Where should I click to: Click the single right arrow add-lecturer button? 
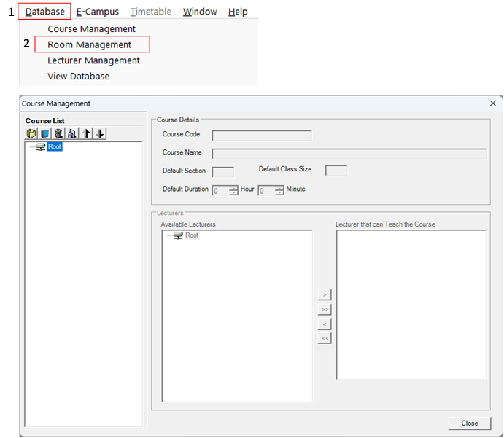click(x=325, y=294)
